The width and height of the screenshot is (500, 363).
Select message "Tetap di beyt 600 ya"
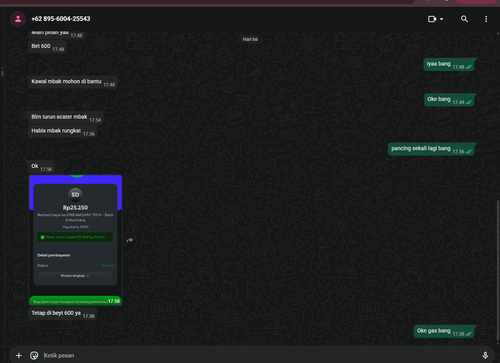(62, 314)
